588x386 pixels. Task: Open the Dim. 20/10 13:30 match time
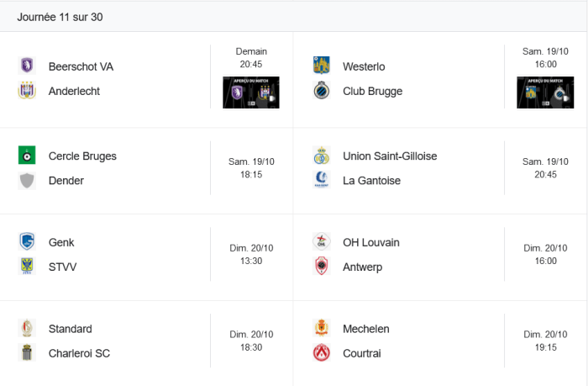[251, 255]
